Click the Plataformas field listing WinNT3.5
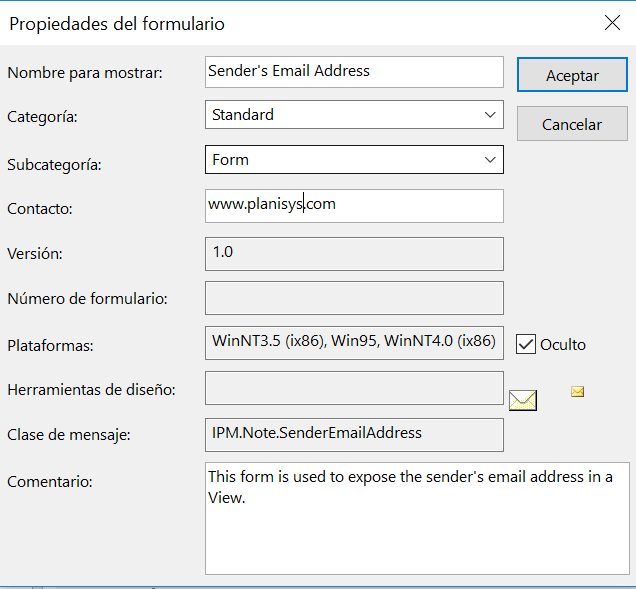Screen dimensions: 636x589 point(354,342)
